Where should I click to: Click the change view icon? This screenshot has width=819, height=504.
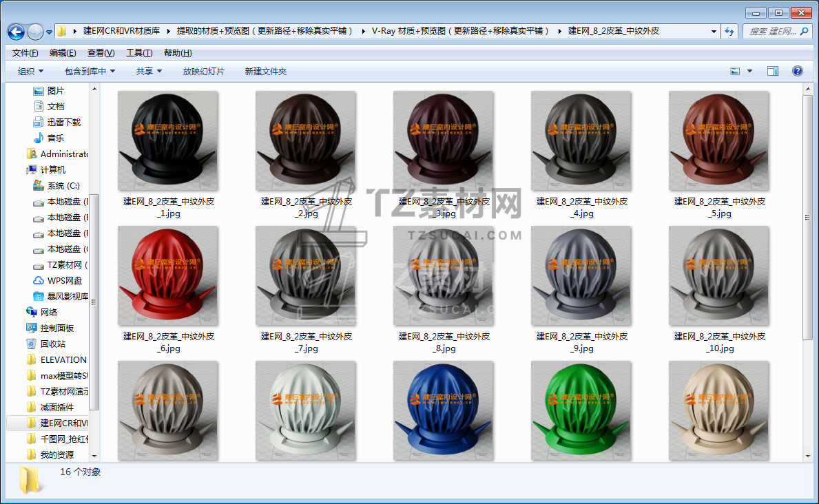pos(735,71)
